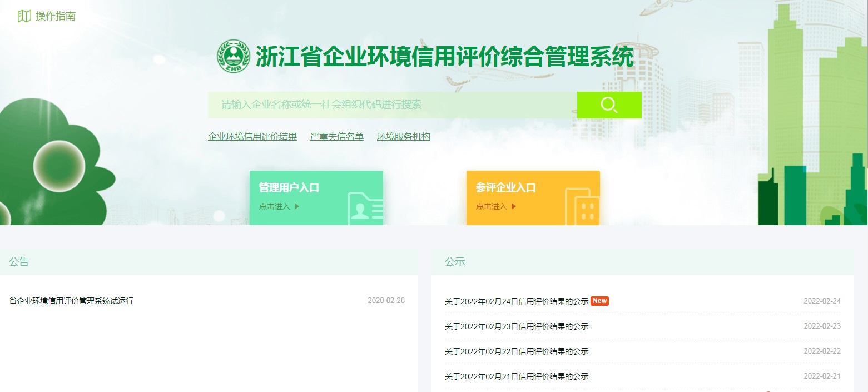Click the search box for enterprise name
Image resolution: width=868 pixels, height=392 pixels.
pyautogui.click(x=393, y=105)
